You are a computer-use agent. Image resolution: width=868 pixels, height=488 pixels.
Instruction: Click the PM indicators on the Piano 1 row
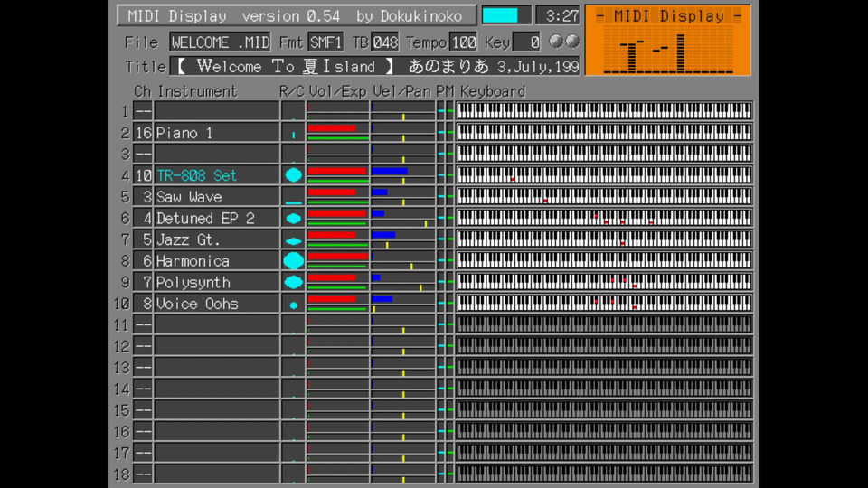point(446,133)
